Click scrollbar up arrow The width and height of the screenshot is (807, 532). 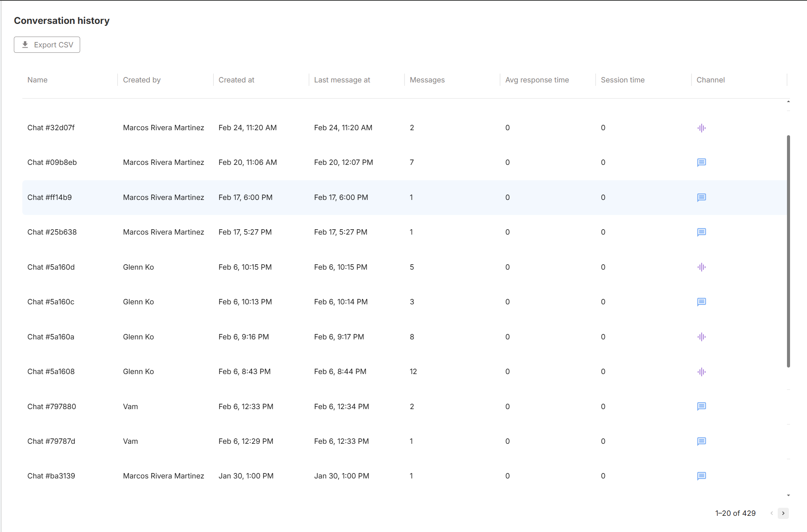coord(789,102)
